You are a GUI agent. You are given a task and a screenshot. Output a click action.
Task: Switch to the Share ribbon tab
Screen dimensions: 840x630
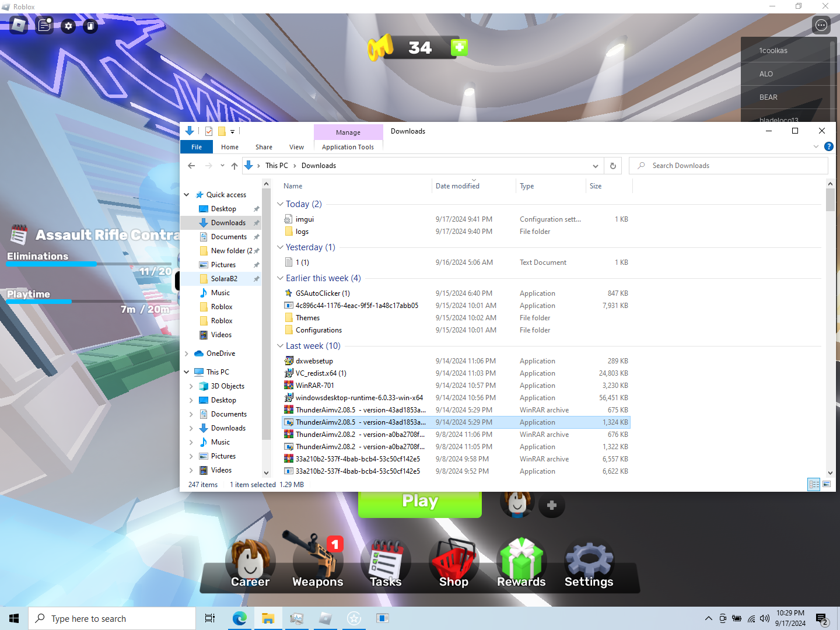pos(264,147)
